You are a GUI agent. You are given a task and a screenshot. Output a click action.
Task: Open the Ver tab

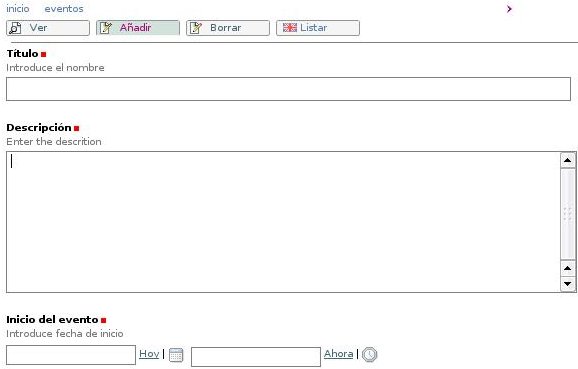click(48, 28)
